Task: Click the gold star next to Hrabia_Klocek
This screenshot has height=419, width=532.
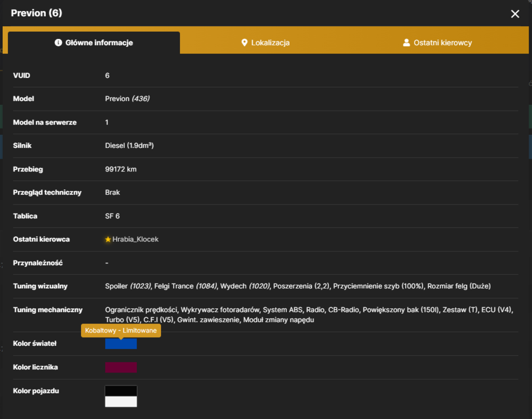Action: click(x=108, y=240)
